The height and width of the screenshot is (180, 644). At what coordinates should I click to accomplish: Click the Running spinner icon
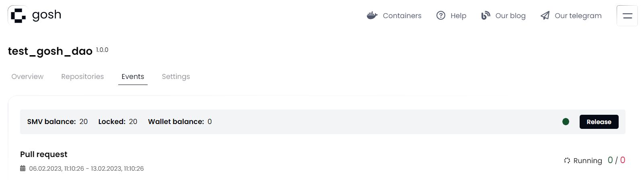click(567, 160)
